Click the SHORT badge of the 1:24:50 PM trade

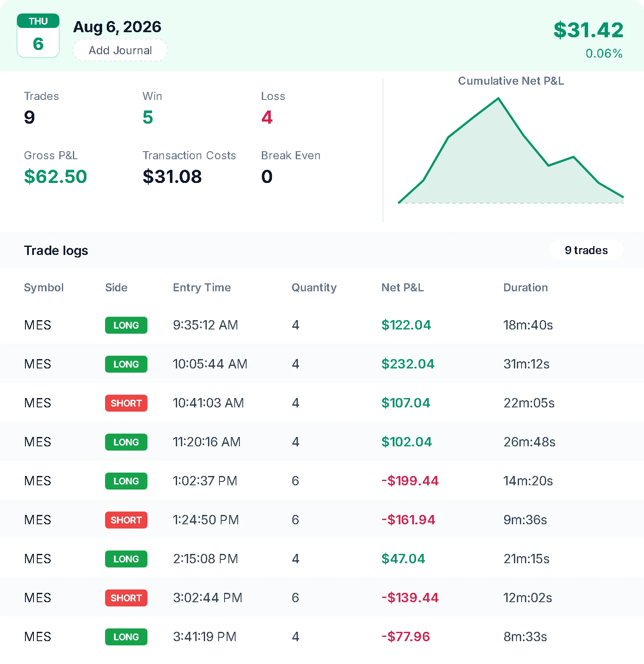pos(126,520)
